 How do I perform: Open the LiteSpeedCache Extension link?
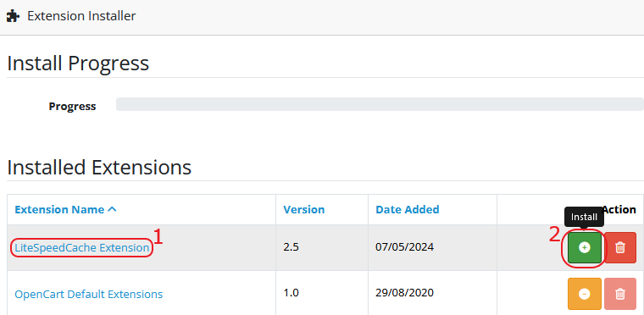coord(81,247)
